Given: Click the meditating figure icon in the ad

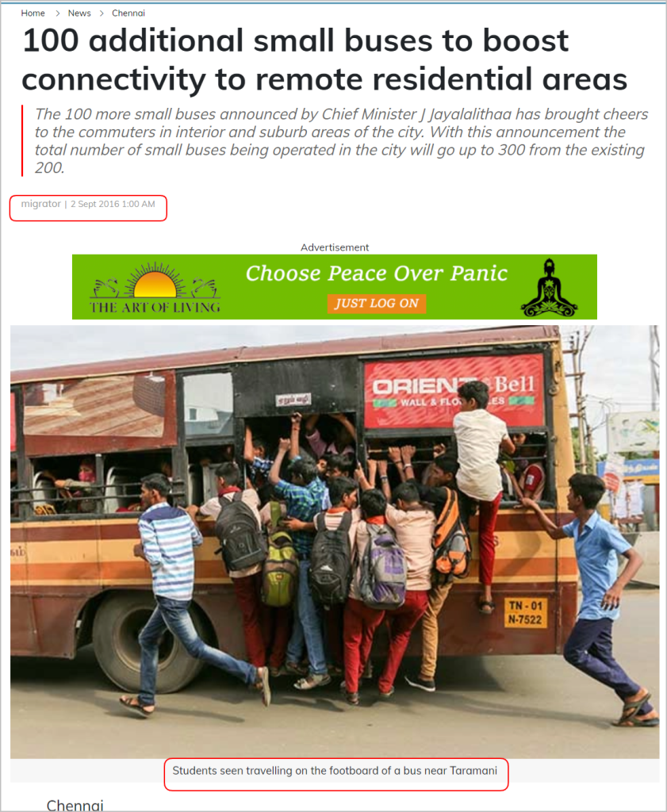Looking at the screenshot, I should pos(549,287).
